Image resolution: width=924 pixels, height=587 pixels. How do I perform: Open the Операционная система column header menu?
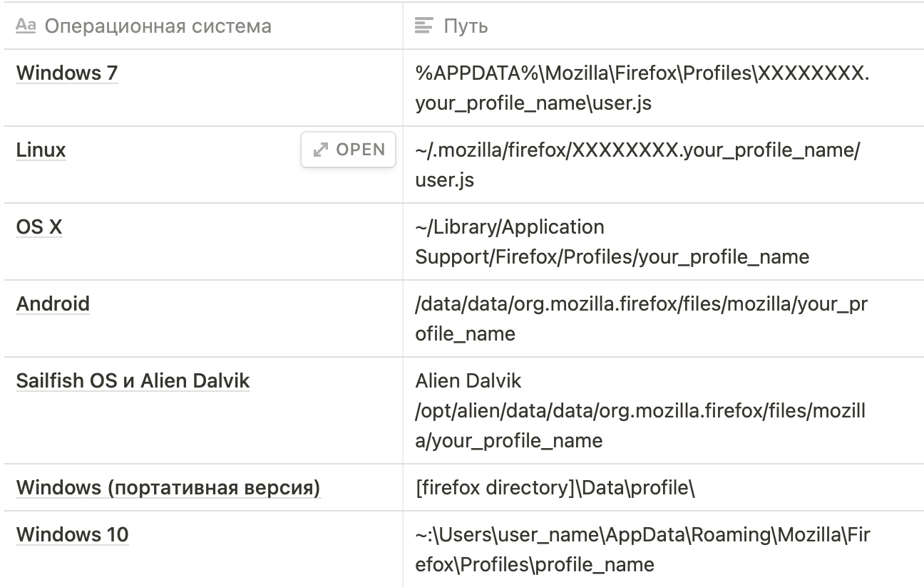[157, 26]
